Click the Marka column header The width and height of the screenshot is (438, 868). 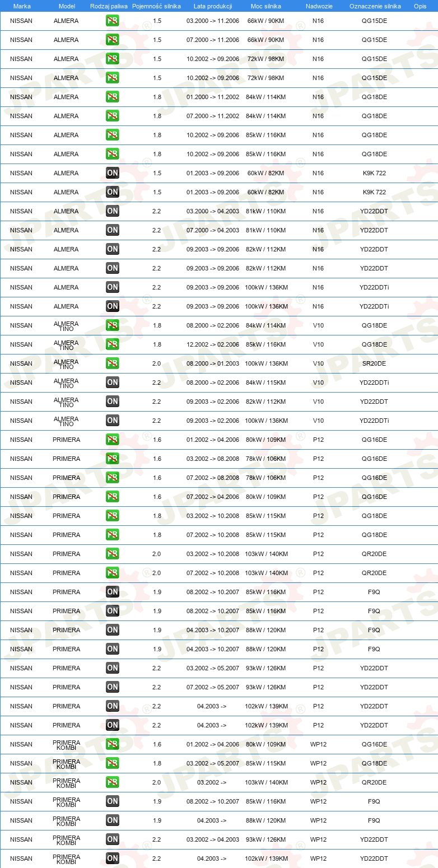(x=22, y=6)
